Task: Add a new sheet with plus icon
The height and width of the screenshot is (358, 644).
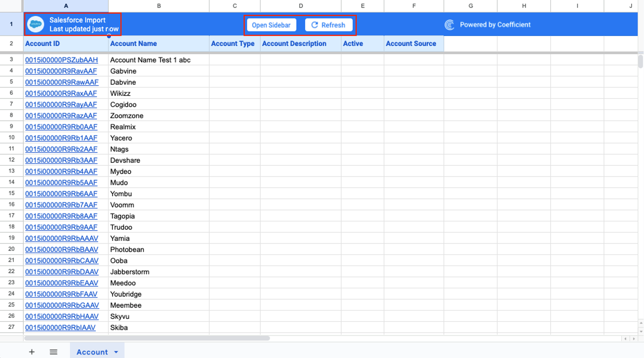Action: click(32, 352)
